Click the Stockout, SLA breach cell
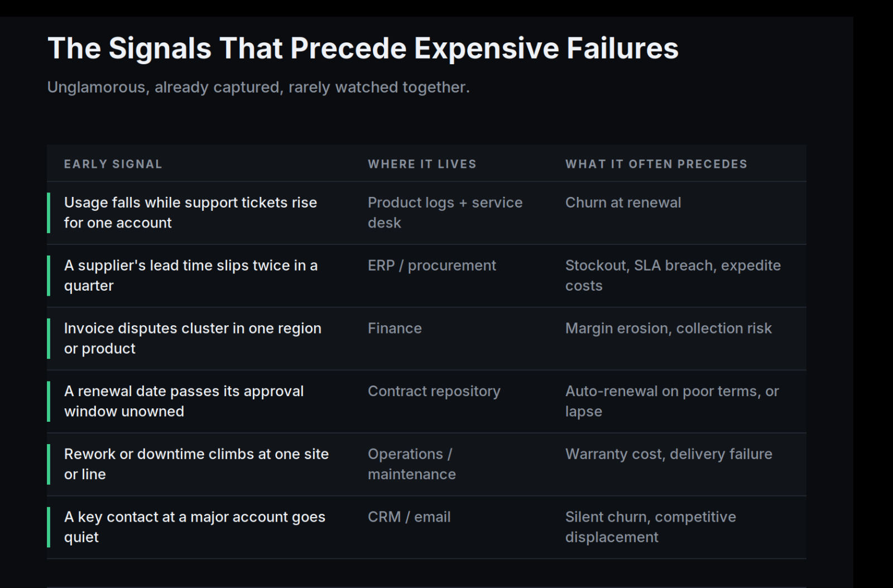 [x=673, y=276]
